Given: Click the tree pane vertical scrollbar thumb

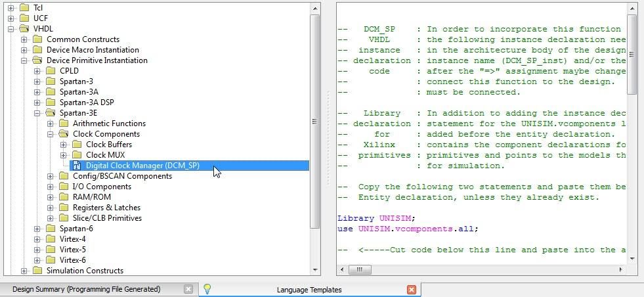Looking at the screenshot, I should click(x=315, y=122).
